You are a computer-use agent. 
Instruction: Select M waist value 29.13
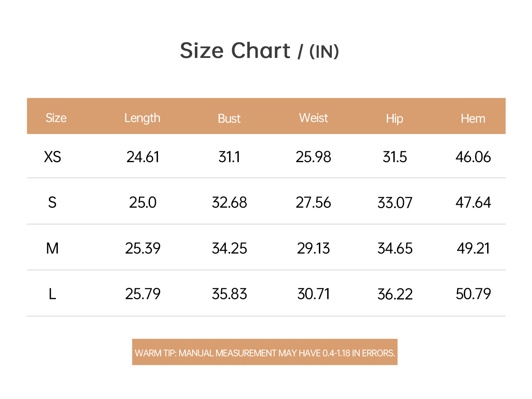[x=313, y=248]
